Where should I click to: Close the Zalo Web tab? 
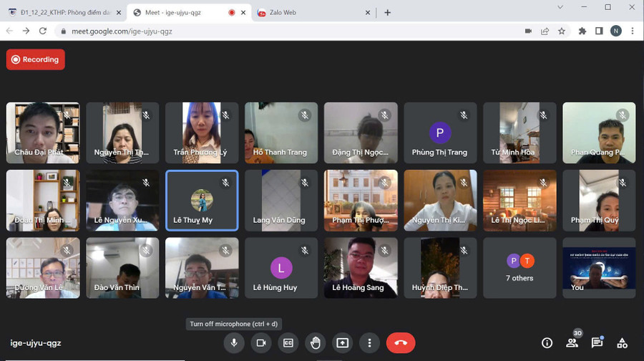coord(368,13)
